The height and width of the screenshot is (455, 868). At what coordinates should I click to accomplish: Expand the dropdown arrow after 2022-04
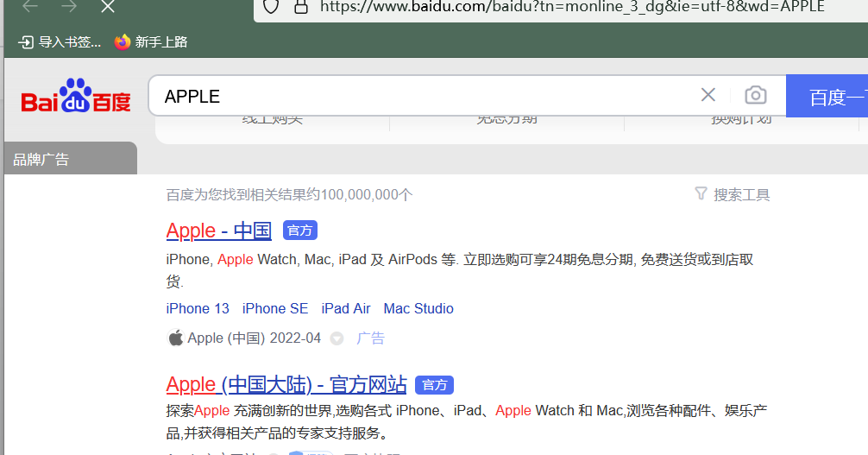tap(337, 338)
